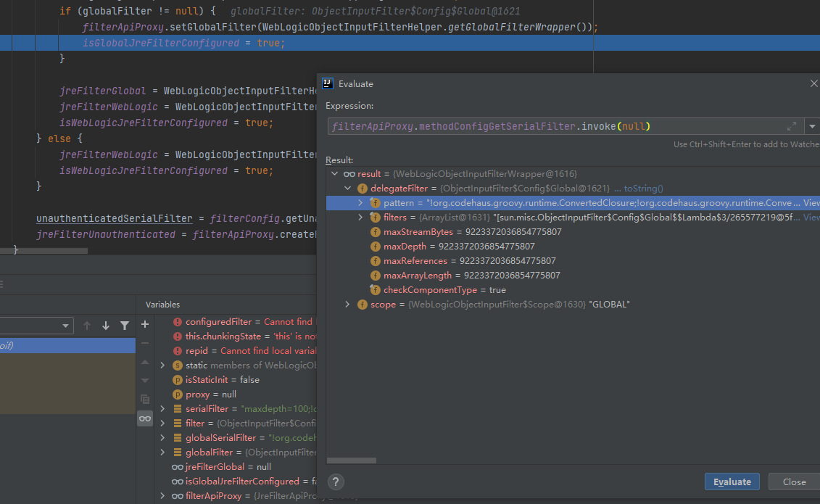Click the parameter icon beside proxy

pos(178,394)
